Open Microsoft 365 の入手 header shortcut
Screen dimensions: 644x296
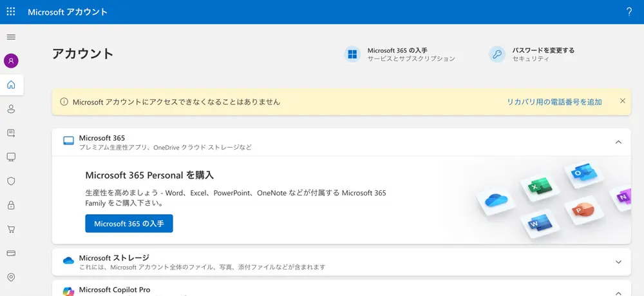(x=400, y=54)
